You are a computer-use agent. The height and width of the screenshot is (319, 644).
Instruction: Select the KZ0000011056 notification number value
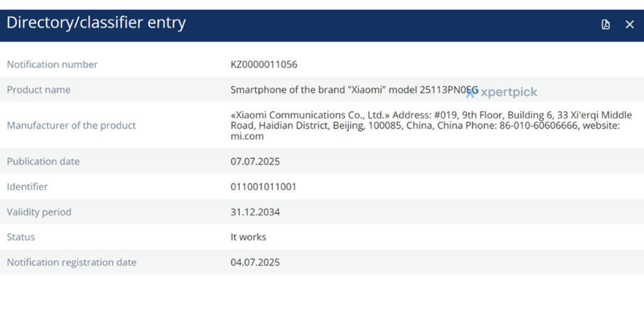(264, 65)
